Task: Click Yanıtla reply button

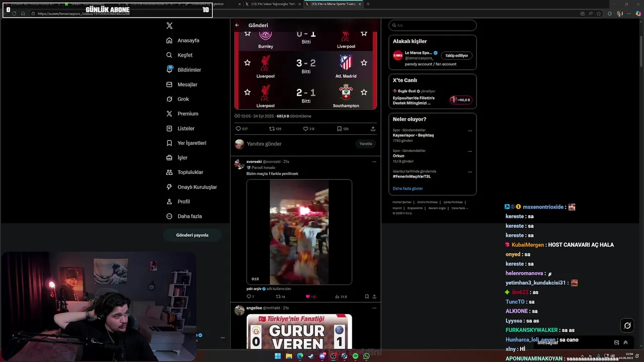Action: [366, 144]
